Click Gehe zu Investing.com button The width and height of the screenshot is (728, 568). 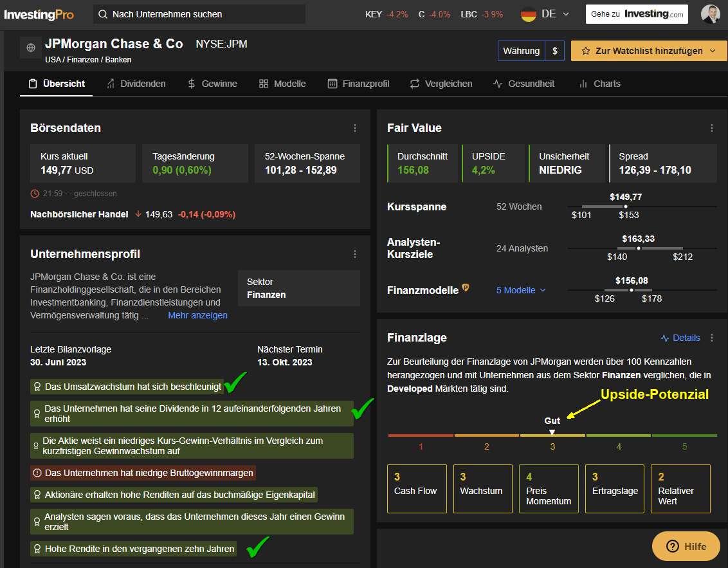tap(637, 14)
